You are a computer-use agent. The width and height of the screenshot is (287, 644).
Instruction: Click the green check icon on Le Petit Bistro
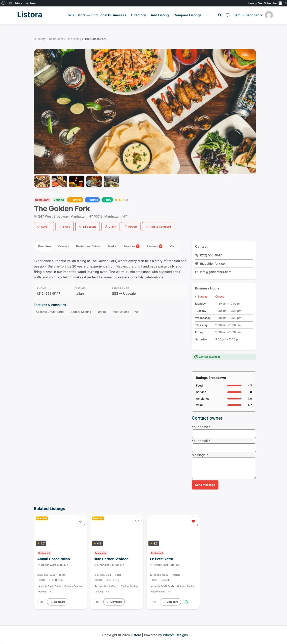186,602
